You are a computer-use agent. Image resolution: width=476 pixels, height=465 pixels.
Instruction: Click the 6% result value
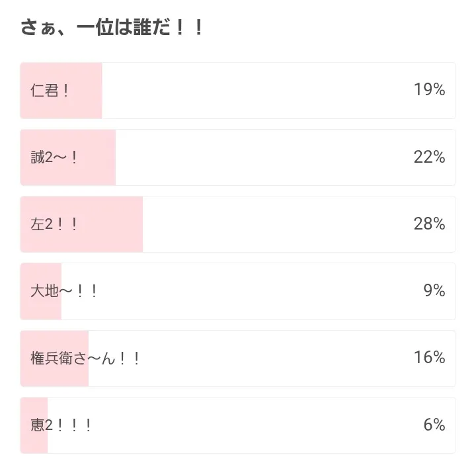[x=434, y=425]
